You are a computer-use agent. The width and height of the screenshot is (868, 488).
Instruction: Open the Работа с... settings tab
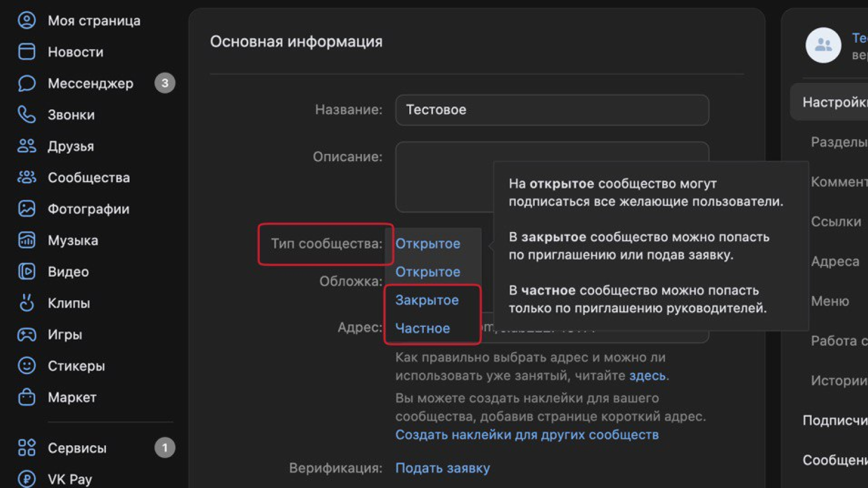pos(839,341)
